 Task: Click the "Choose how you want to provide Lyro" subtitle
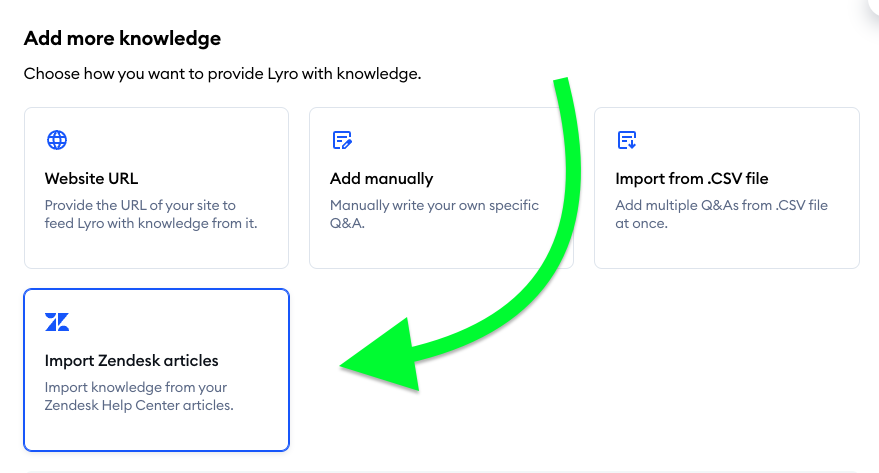[223, 73]
